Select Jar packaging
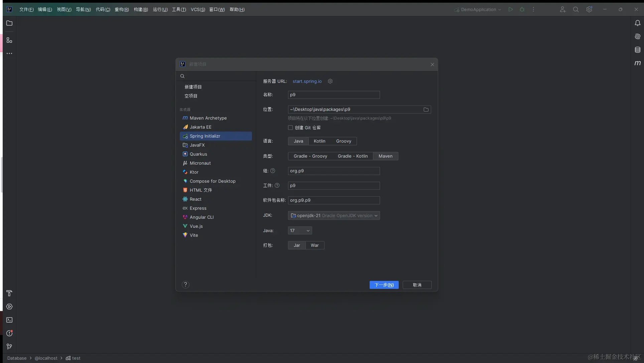644x363 pixels. click(297, 245)
